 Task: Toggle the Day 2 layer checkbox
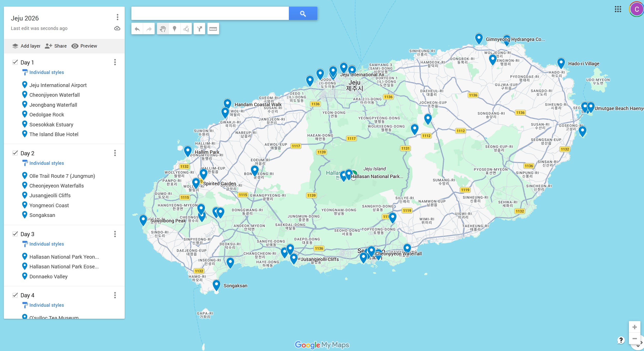15,153
